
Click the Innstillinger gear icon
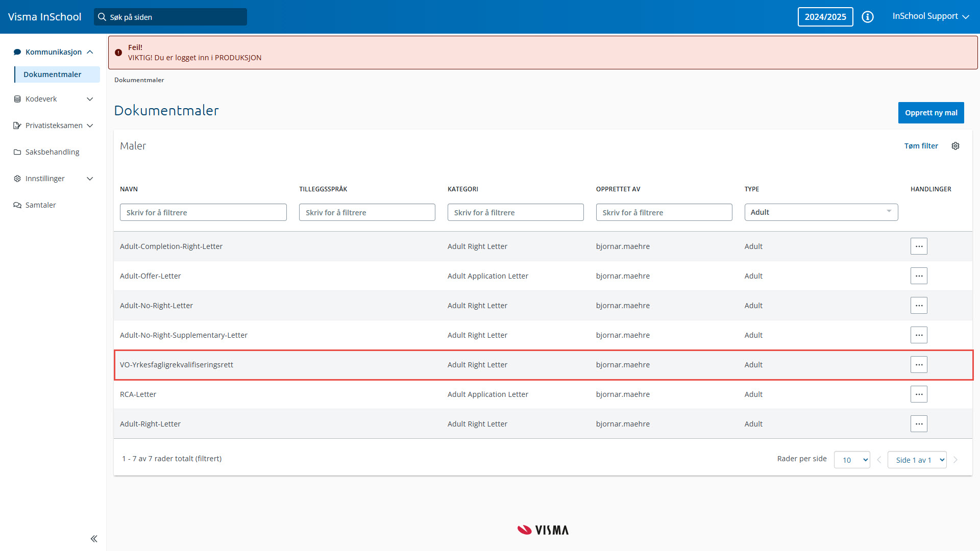17,179
